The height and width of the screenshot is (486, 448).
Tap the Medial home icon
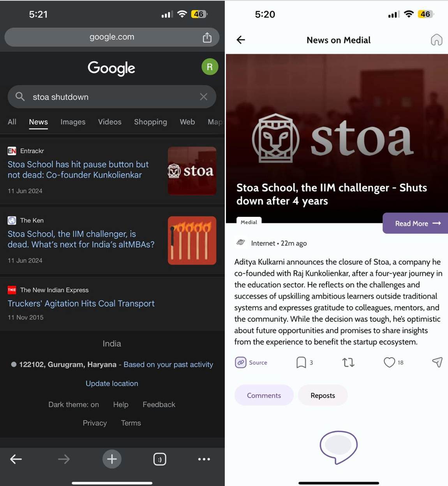tap(436, 40)
